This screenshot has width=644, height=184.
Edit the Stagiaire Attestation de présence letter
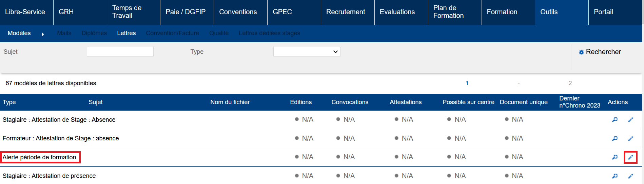(630, 176)
